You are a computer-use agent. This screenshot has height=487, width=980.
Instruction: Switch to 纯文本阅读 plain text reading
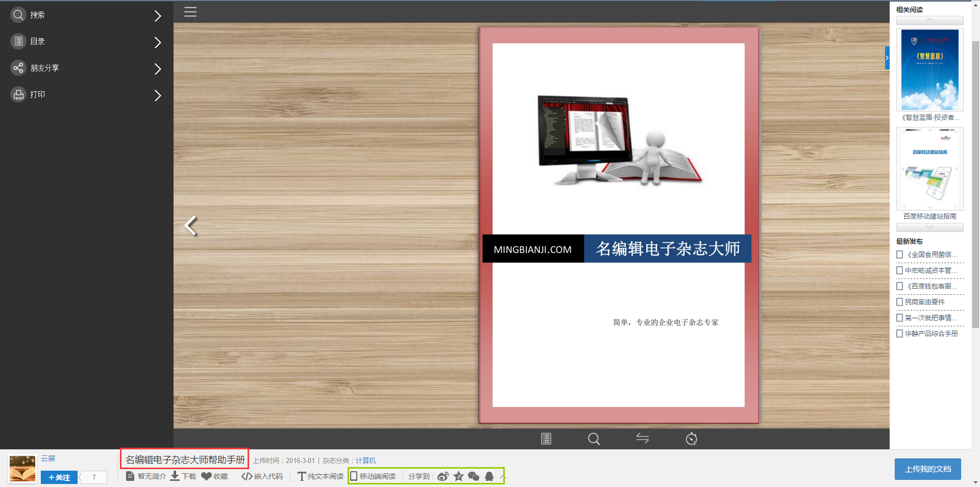(321, 476)
